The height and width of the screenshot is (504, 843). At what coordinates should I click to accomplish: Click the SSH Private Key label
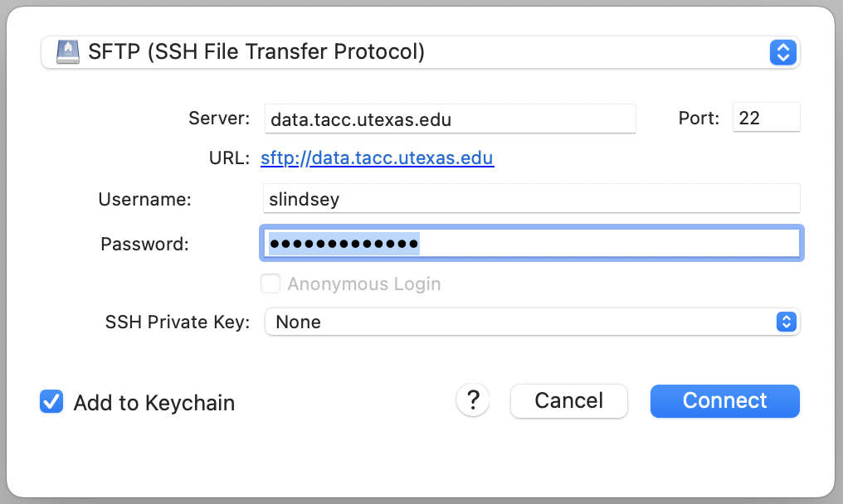pos(178,322)
